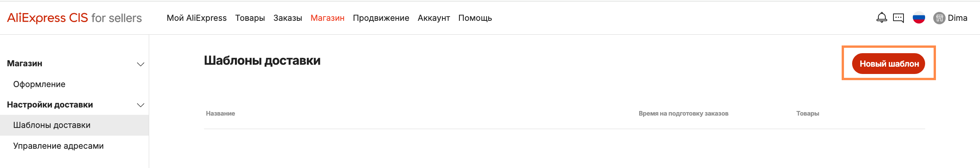The height and width of the screenshot is (168, 980).
Task: Open the Аккаунт menu
Action: [x=434, y=18]
